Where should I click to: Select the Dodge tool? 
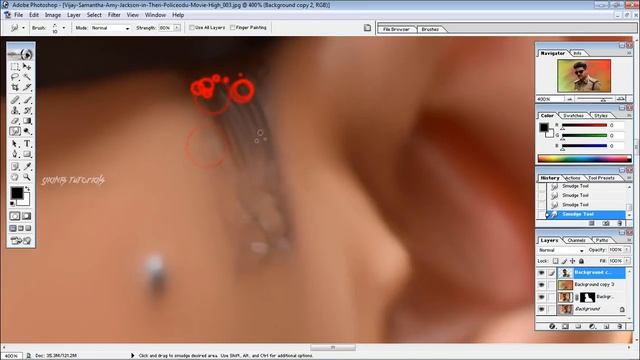(x=27, y=131)
